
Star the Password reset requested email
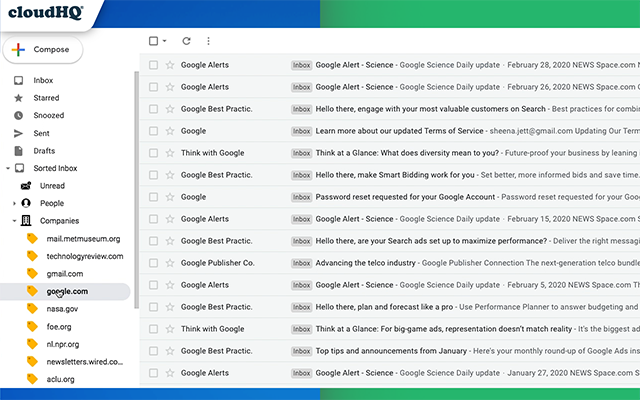[x=170, y=197]
